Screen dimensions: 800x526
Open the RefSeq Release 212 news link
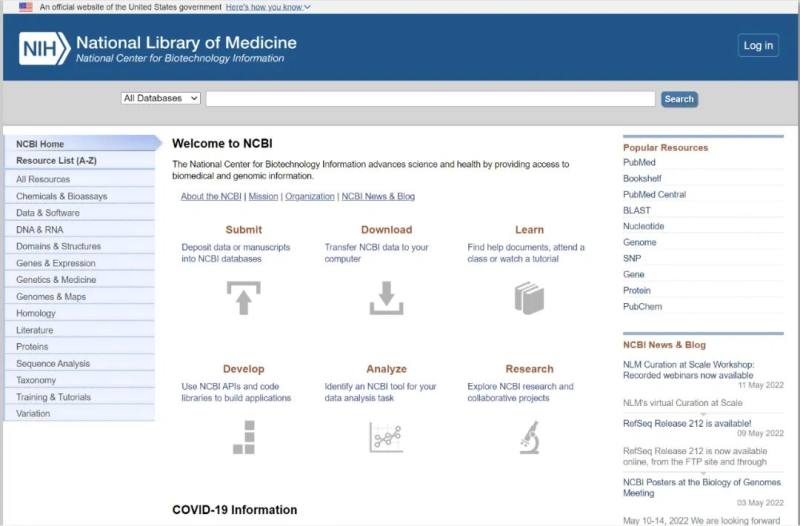687,423
